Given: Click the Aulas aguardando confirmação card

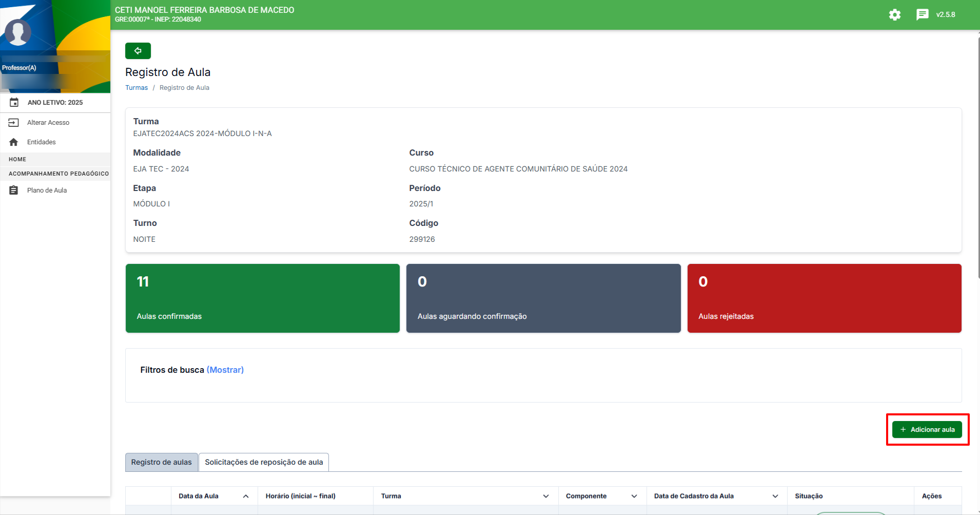Looking at the screenshot, I should pyautogui.click(x=543, y=298).
